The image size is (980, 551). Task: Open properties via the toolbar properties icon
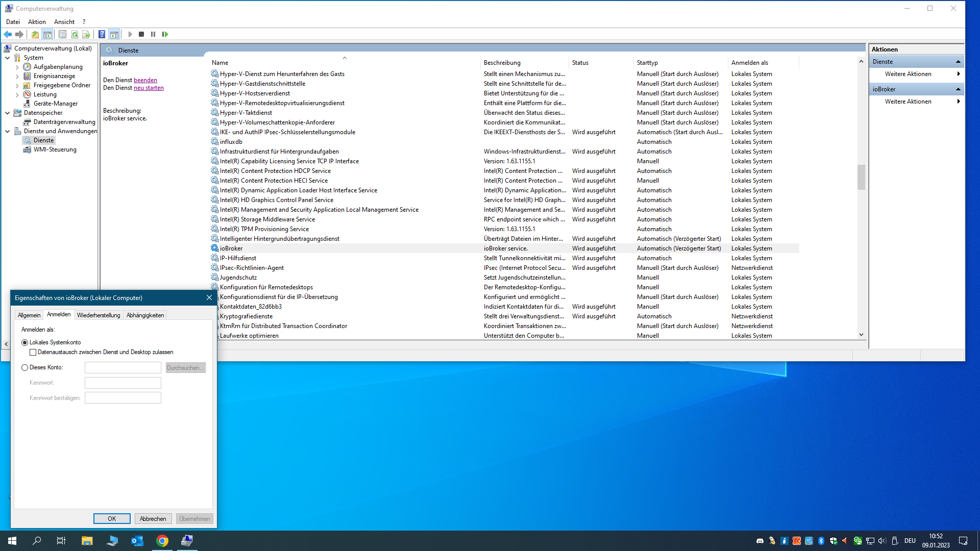[62, 34]
